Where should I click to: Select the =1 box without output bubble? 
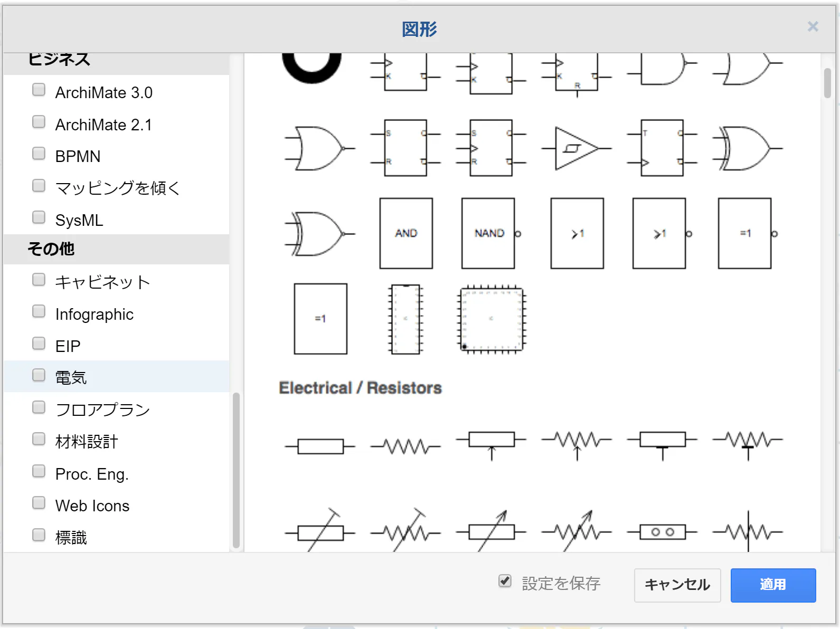point(320,319)
